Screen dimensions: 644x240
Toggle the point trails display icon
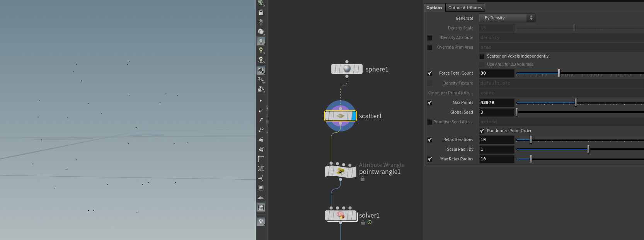[x=261, y=120]
